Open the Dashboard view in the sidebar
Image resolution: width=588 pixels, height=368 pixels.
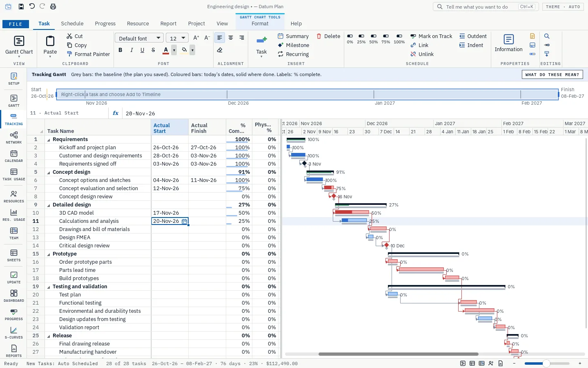pos(14,296)
